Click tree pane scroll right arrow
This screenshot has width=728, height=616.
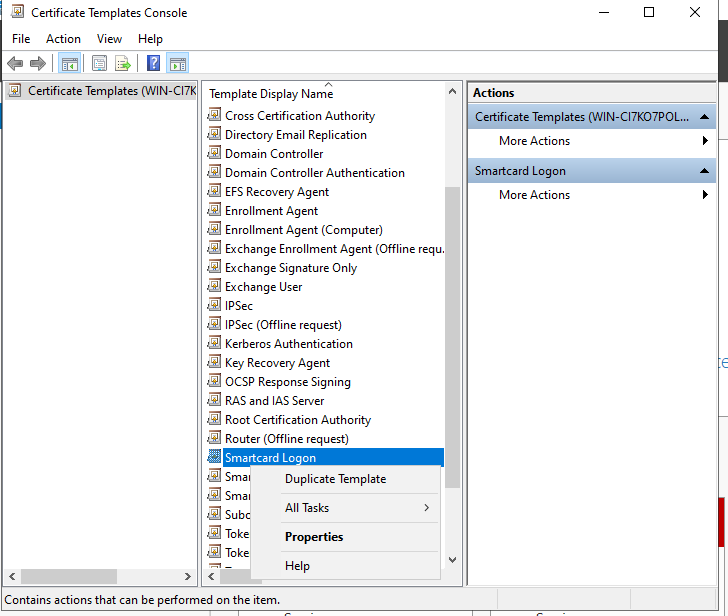[x=188, y=577]
